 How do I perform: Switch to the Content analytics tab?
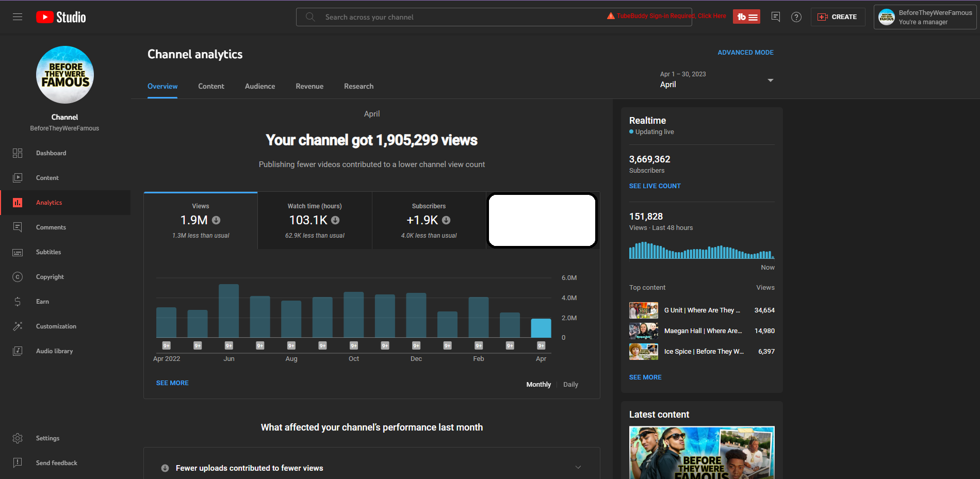211,86
